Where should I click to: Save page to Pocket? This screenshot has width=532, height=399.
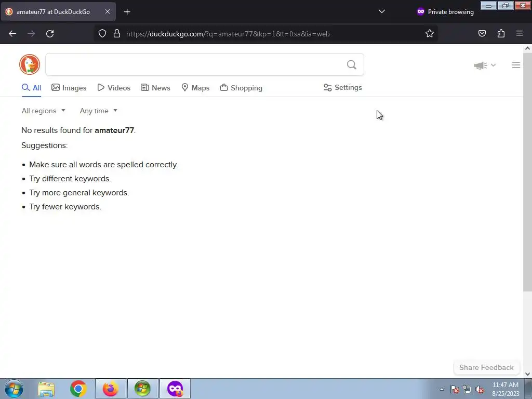click(482, 34)
